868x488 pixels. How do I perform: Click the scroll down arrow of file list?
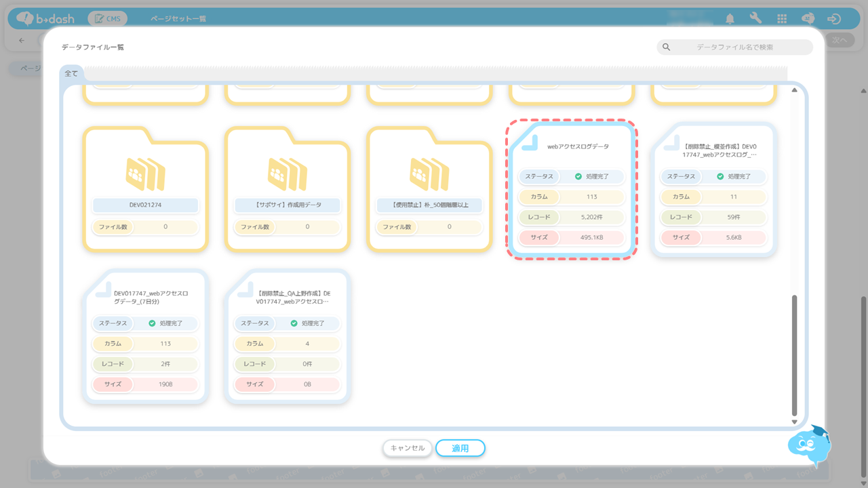pyautogui.click(x=795, y=422)
